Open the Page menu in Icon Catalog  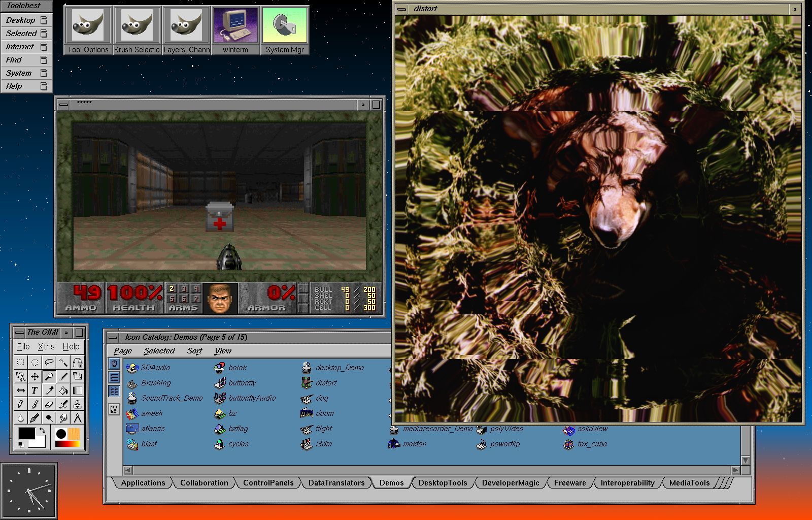tap(123, 351)
